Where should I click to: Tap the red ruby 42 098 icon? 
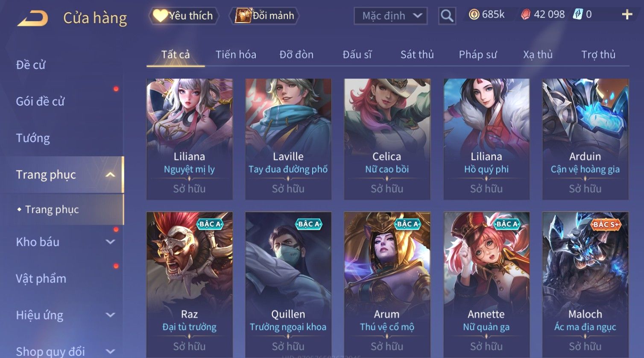tap(526, 15)
